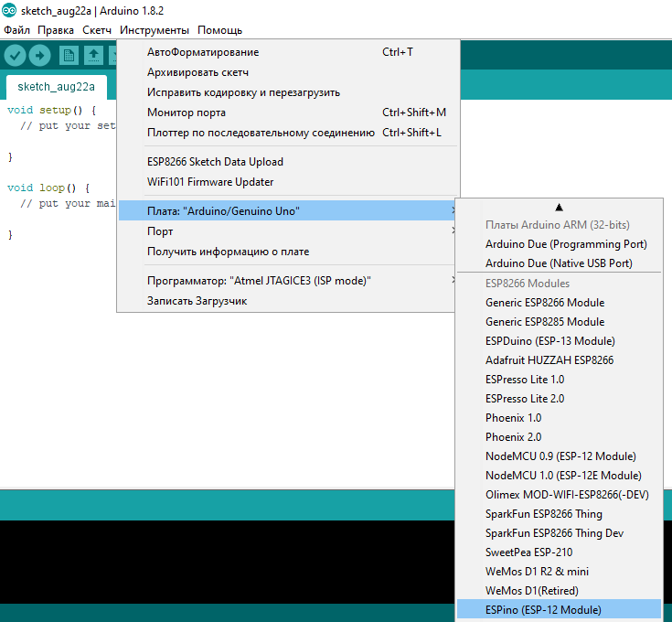Select ESPresso Lite 1.0 board
This screenshot has height=622, width=672.
560,380
